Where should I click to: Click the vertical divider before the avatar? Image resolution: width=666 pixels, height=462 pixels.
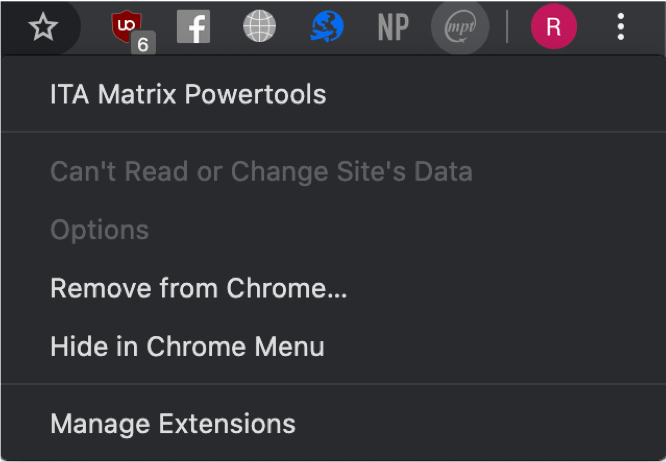(507, 27)
